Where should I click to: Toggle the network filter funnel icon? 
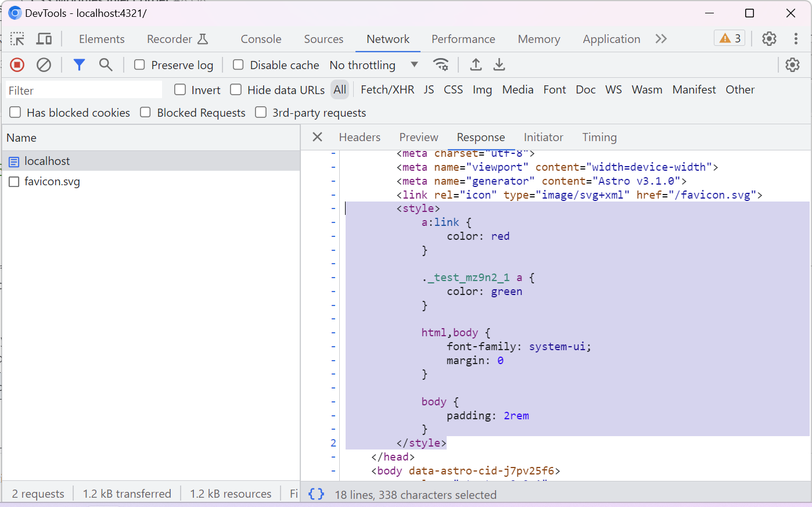[79, 65]
